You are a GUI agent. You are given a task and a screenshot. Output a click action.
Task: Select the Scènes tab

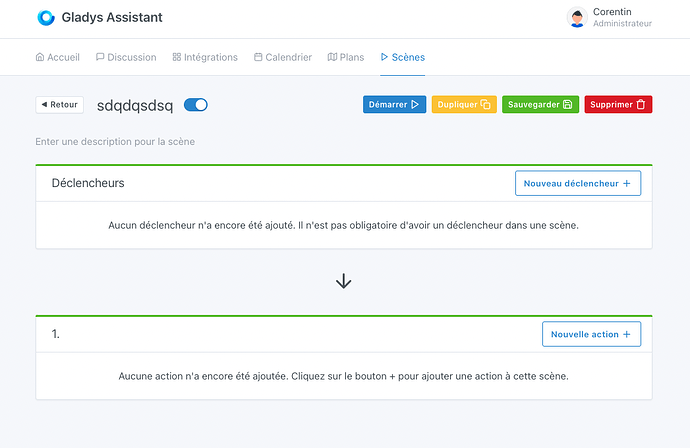click(x=403, y=57)
